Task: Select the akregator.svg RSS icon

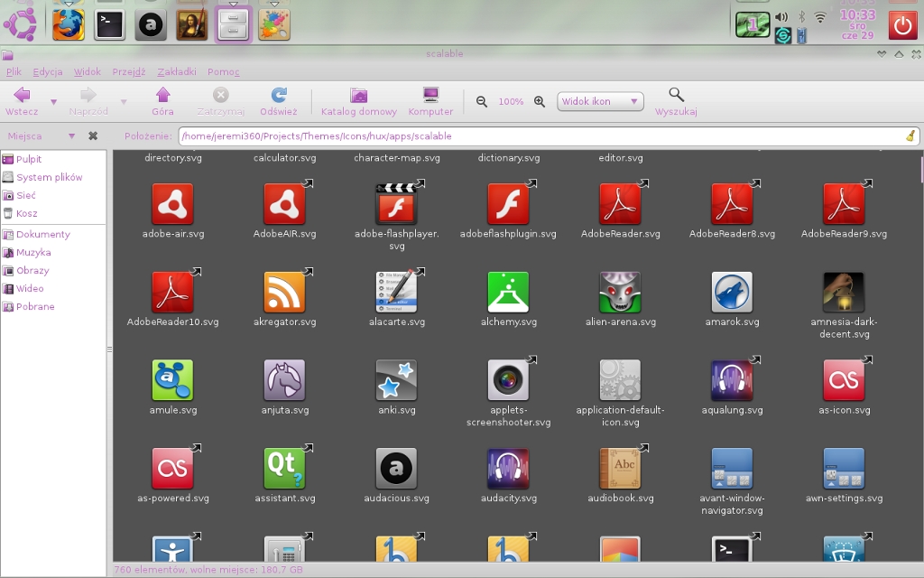Action: (284, 292)
